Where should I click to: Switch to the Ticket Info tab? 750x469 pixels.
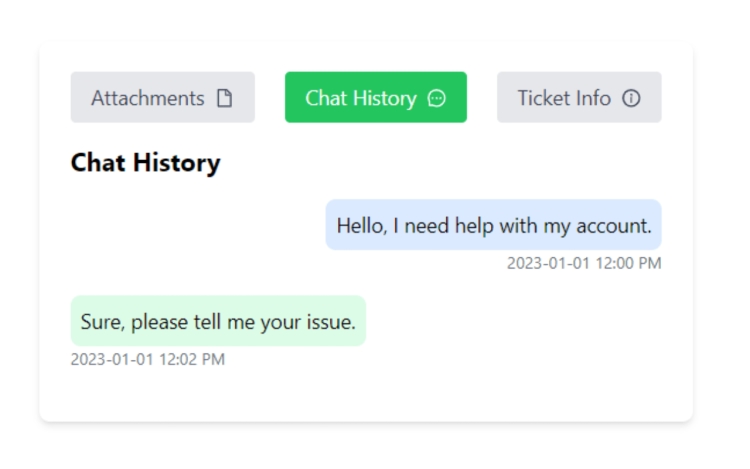tap(579, 98)
